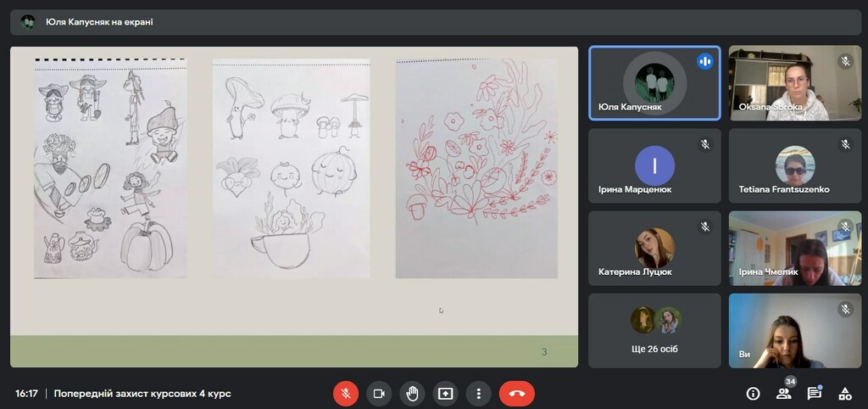Click the 16:17 clock text
The width and height of the screenshot is (868, 409).
26,394
